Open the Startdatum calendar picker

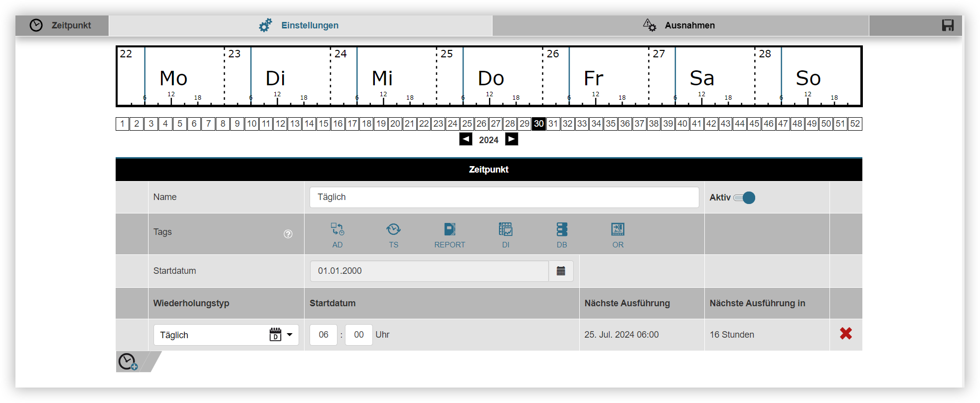(561, 271)
